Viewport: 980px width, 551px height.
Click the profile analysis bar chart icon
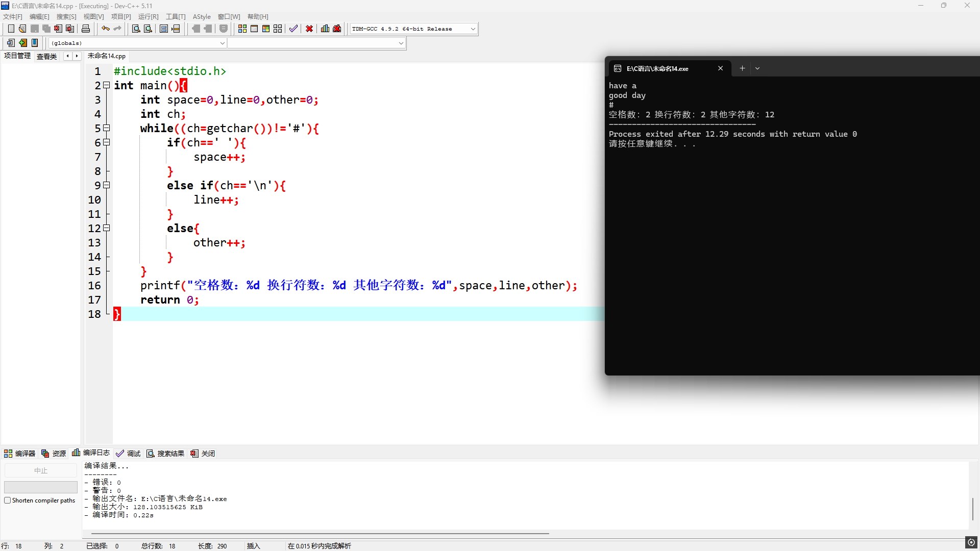(x=325, y=29)
